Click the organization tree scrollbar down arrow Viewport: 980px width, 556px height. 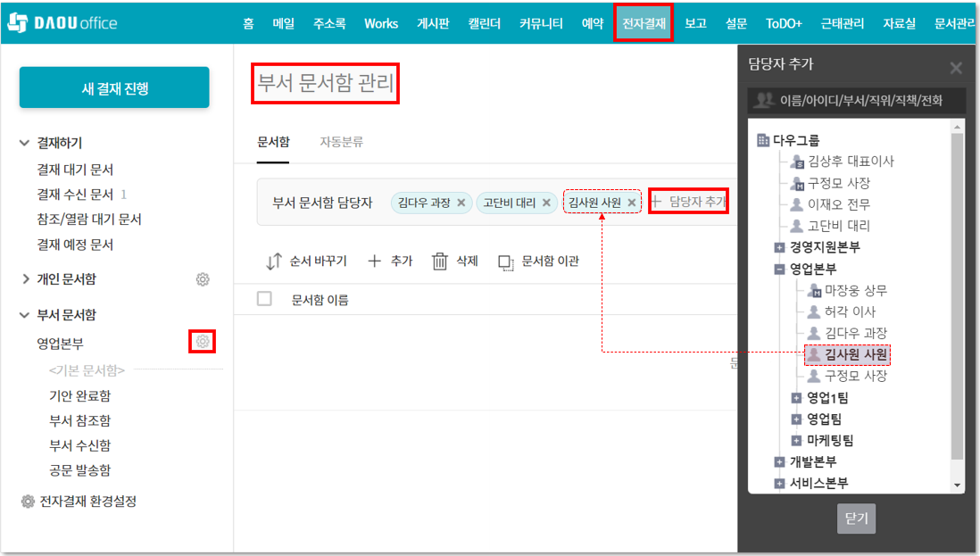pyautogui.click(x=958, y=485)
